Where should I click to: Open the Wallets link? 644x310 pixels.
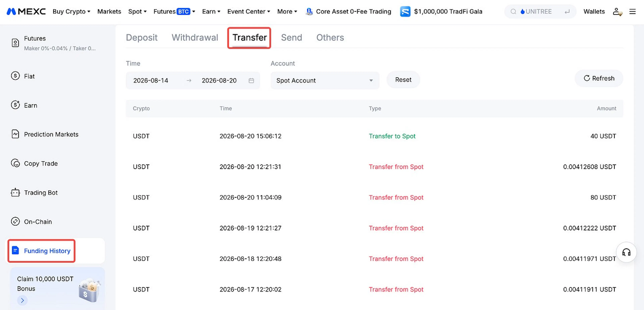click(594, 12)
